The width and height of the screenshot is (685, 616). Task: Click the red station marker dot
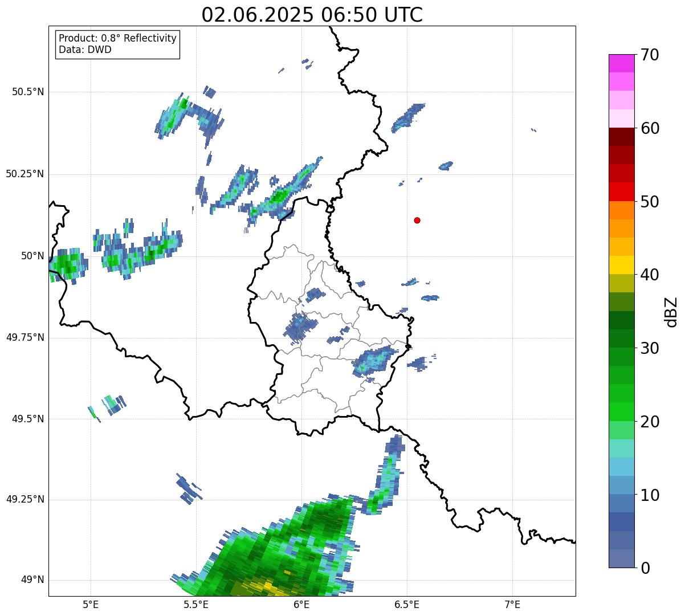click(417, 220)
